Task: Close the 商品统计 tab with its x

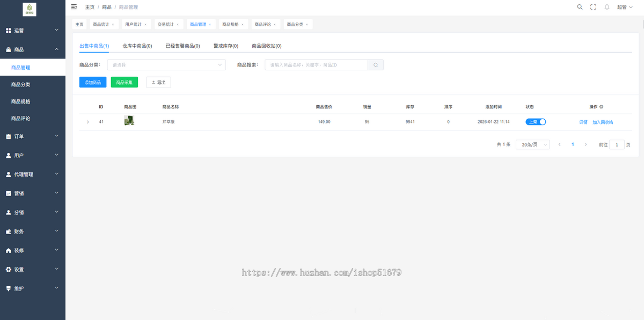Action: pos(113,24)
